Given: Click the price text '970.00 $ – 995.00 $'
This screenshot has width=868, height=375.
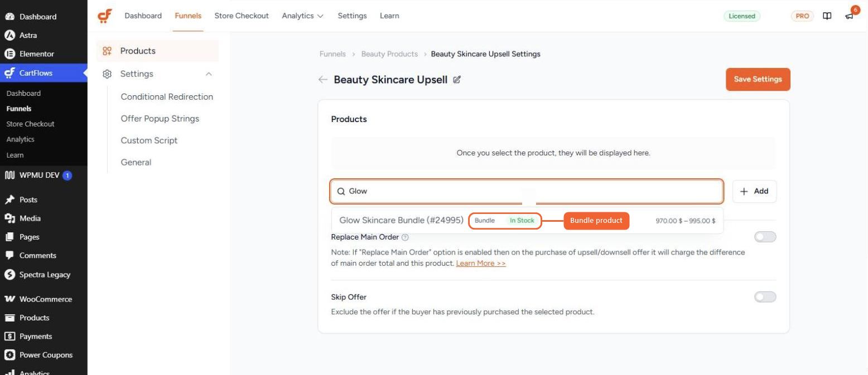Looking at the screenshot, I should coord(686,221).
